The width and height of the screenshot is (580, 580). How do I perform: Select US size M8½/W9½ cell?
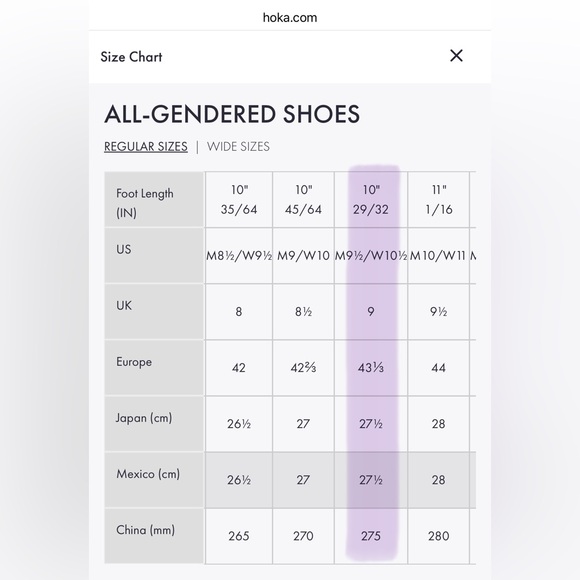(239, 256)
